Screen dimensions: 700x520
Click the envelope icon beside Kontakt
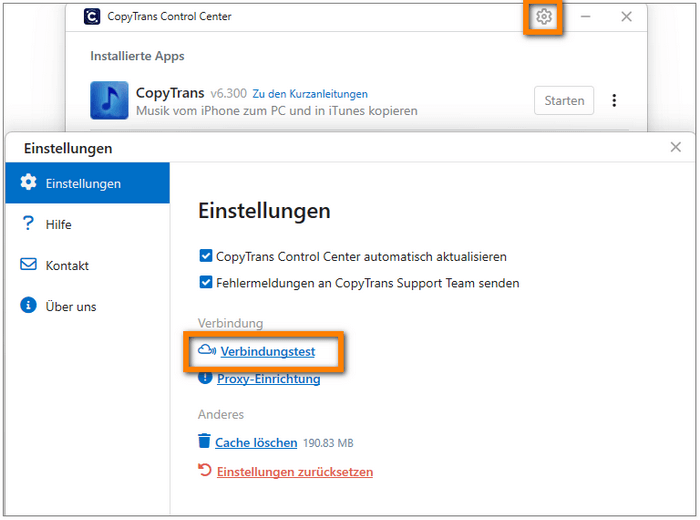click(29, 264)
